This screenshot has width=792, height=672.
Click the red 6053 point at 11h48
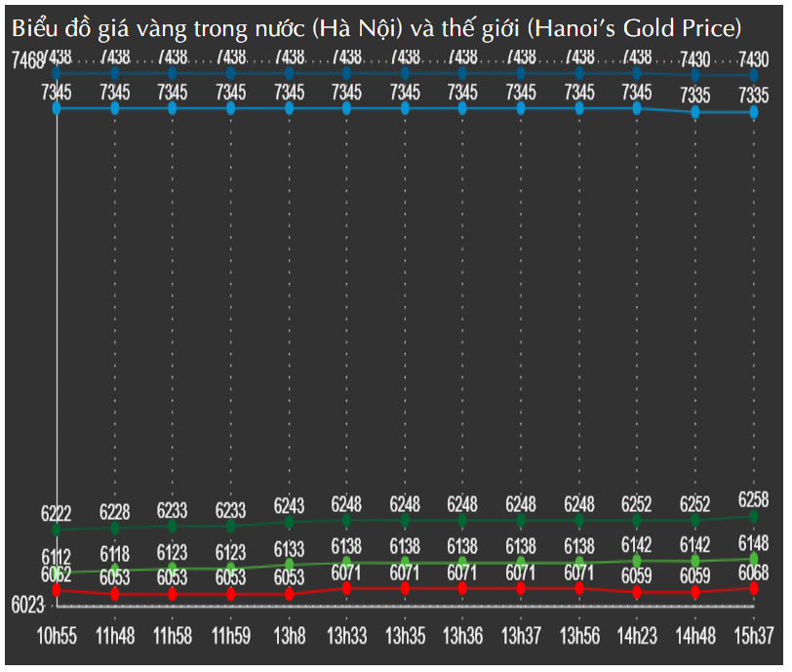click(x=115, y=593)
